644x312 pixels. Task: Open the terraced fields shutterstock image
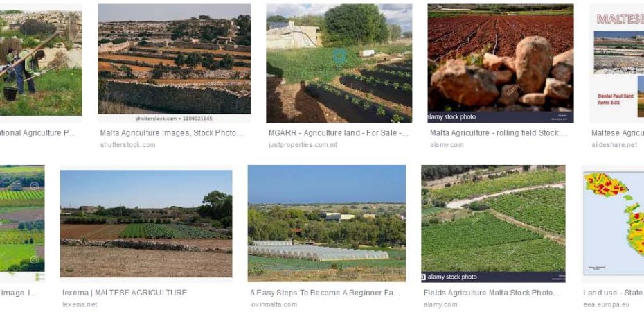coord(174,63)
